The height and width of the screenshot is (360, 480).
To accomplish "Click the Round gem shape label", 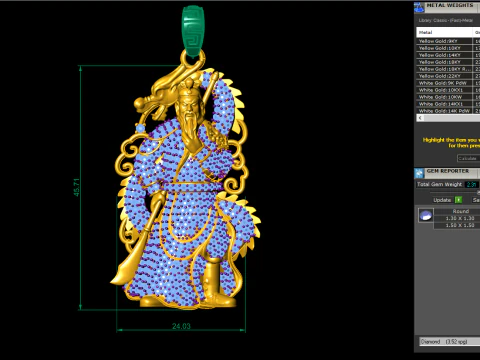I will (x=461, y=211).
